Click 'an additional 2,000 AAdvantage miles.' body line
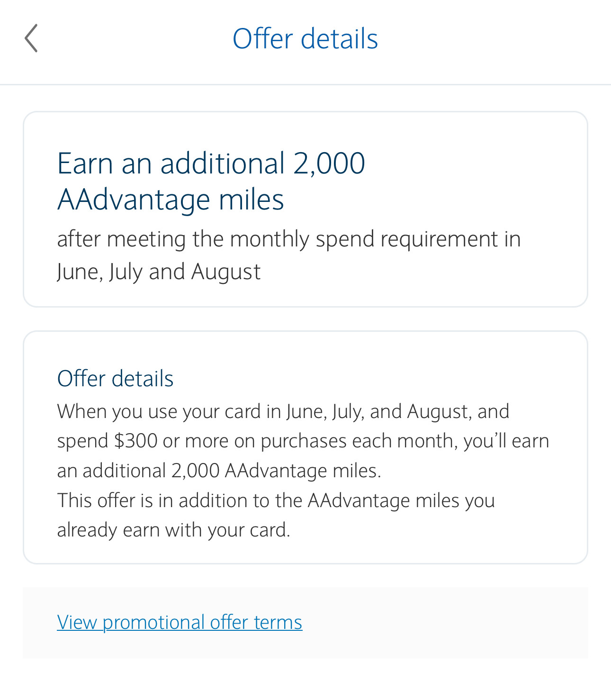This screenshot has height=700, width=611. [219, 471]
